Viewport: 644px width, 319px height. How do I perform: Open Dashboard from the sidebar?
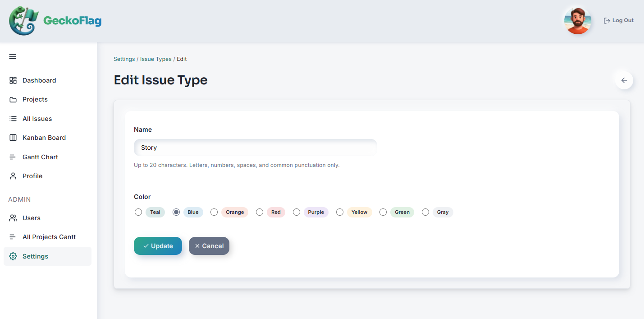click(x=47, y=80)
